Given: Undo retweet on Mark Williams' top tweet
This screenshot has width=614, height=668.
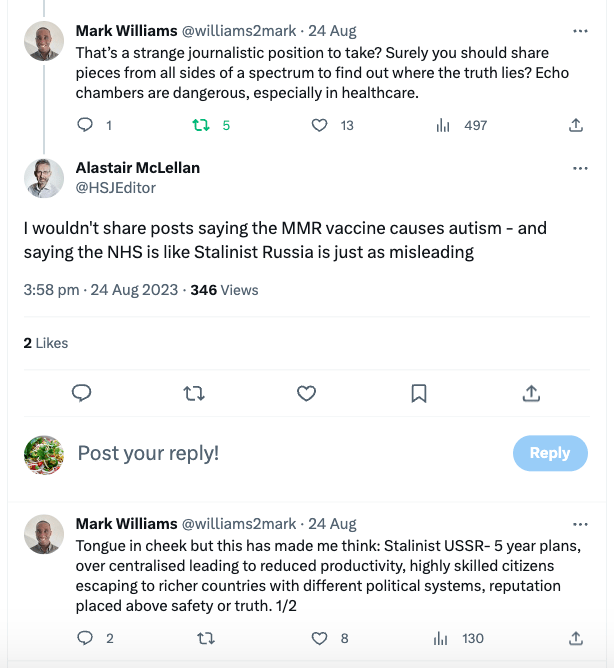Looking at the screenshot, I should tap(200, 125).
